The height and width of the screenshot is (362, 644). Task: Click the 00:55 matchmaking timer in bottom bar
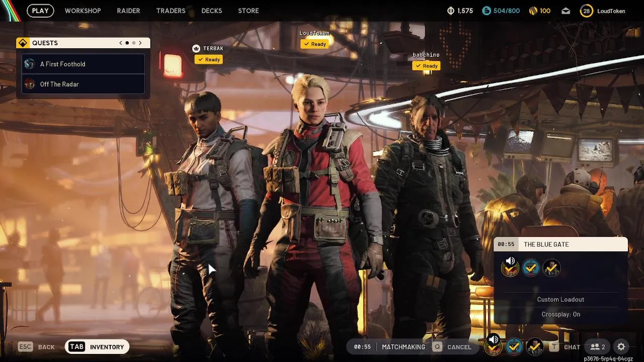[362, 347]
